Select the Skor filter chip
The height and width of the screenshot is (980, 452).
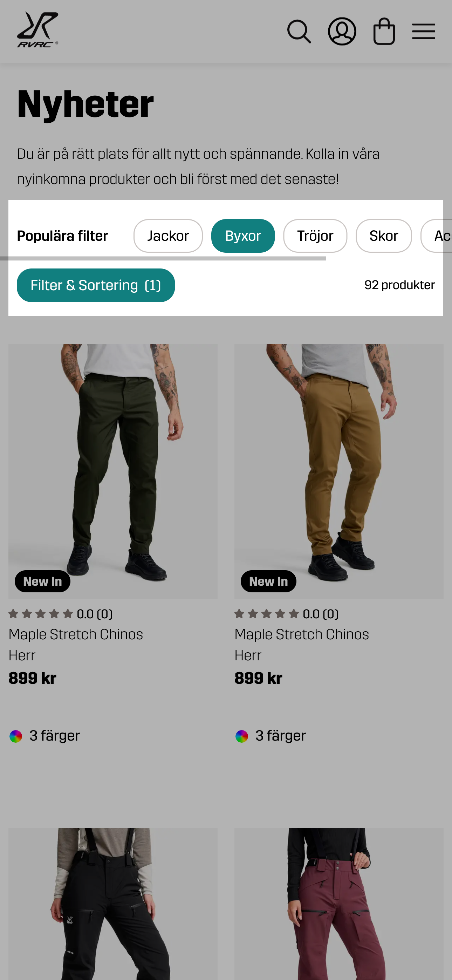point(383,236)
